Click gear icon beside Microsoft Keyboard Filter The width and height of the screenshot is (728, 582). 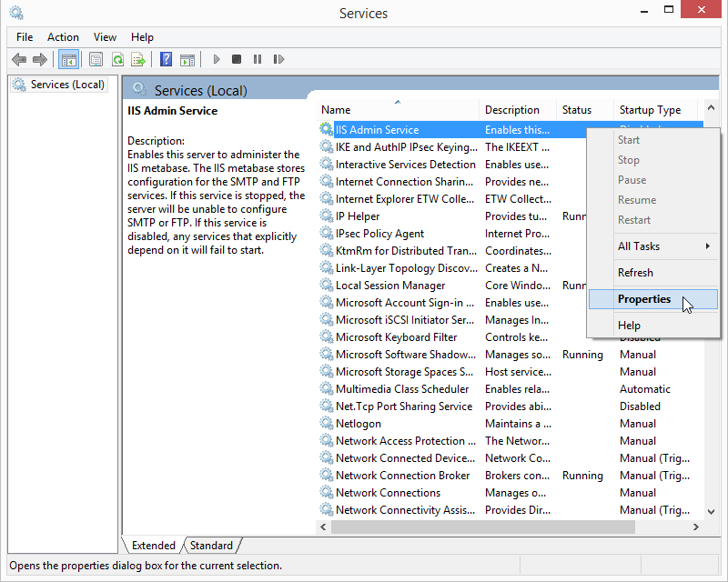(327, 336)
